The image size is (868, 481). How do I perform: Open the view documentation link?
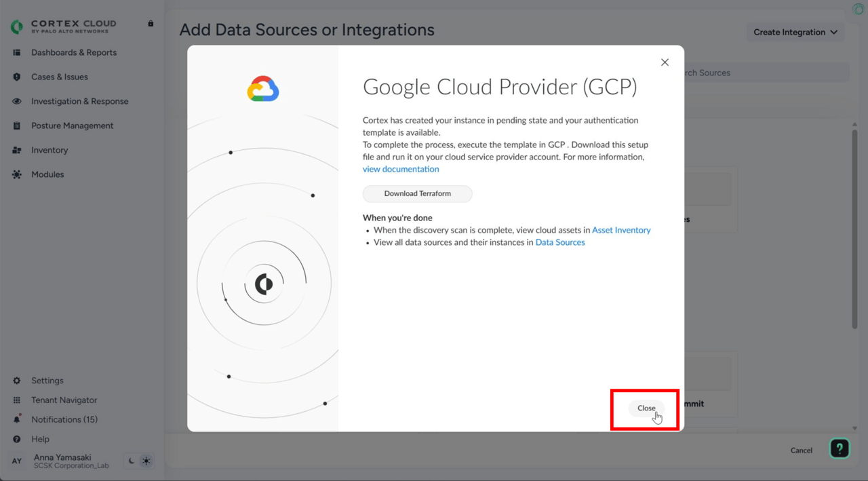401,169
